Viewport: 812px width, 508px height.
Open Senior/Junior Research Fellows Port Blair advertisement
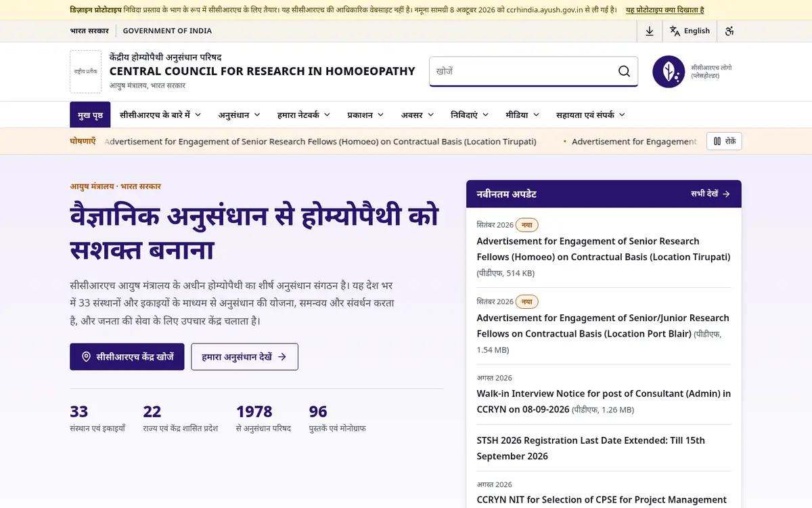point(603,326)
